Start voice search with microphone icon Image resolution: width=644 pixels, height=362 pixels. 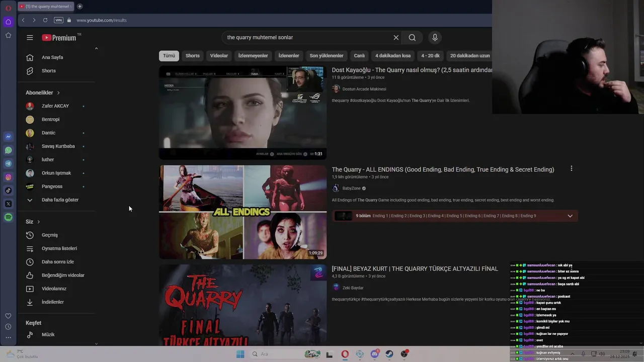pyautogui.click(x=435, y=38)
